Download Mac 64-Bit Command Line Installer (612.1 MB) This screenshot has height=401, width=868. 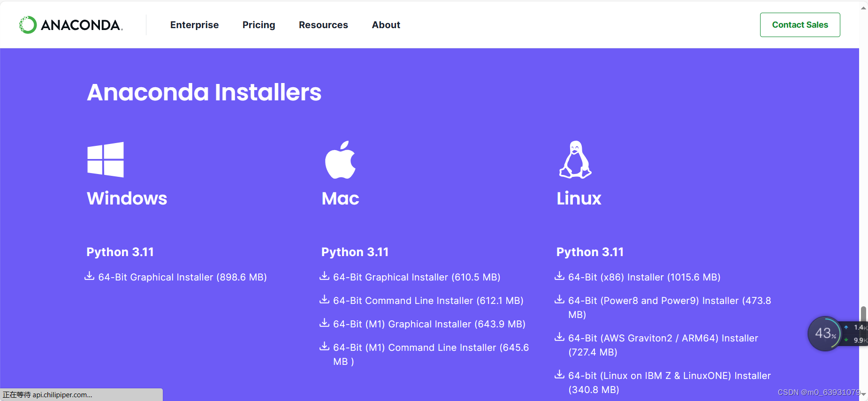(428, 301)
